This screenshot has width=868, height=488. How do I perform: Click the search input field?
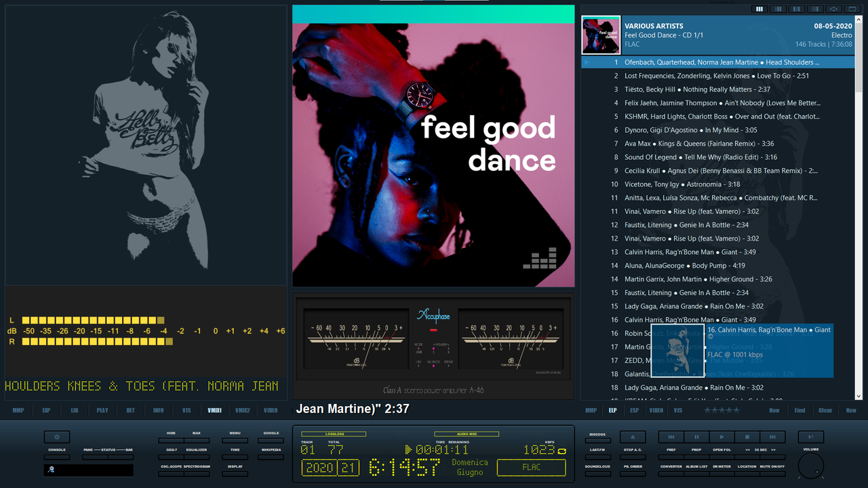click(x=89, y=470)
